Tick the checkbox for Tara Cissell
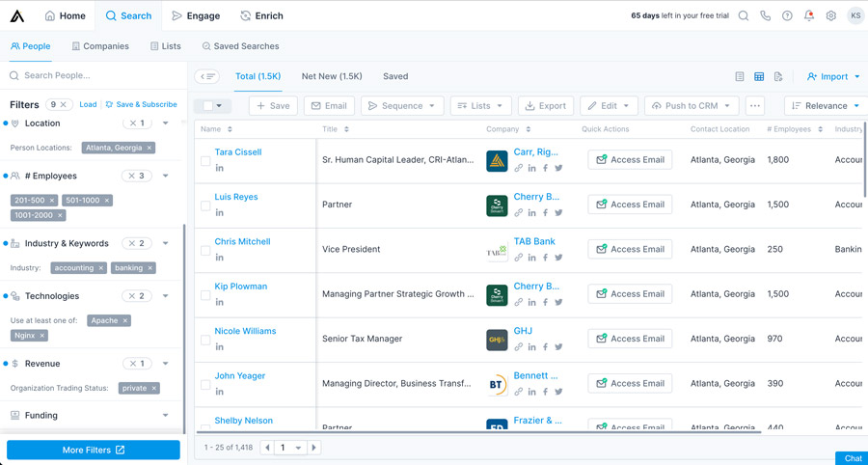The image size is (868, 465). click(x=205, y=160)
